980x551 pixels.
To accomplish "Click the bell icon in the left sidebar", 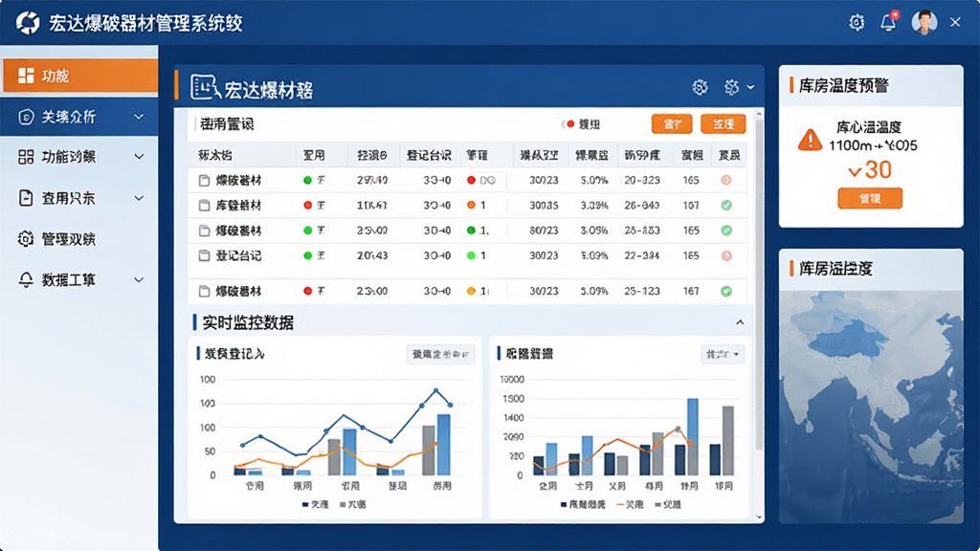I will click(26, 280).
